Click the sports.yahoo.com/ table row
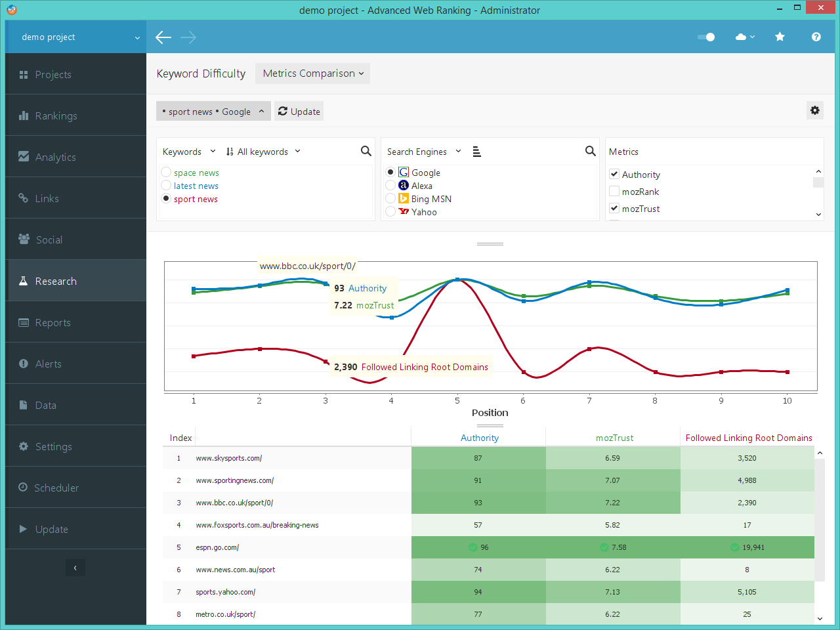The height and width of the screenshot is (630, 840). (x=488, y=592)
